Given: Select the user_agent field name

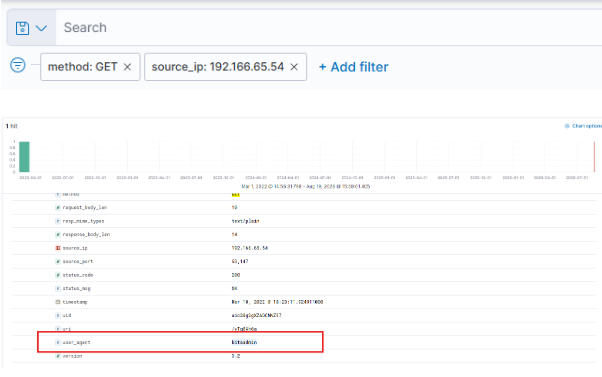Looking at the screenshot, I should (76, 342).
